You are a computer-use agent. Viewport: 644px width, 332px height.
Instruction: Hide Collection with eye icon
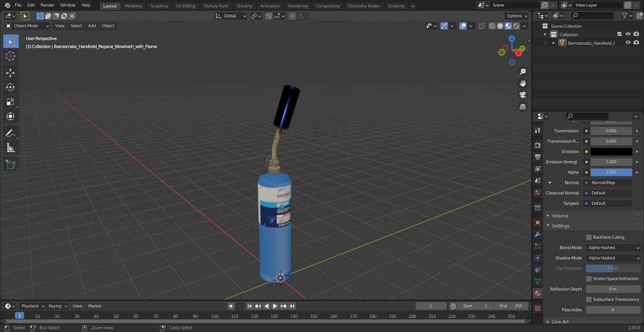coord(628,34)
